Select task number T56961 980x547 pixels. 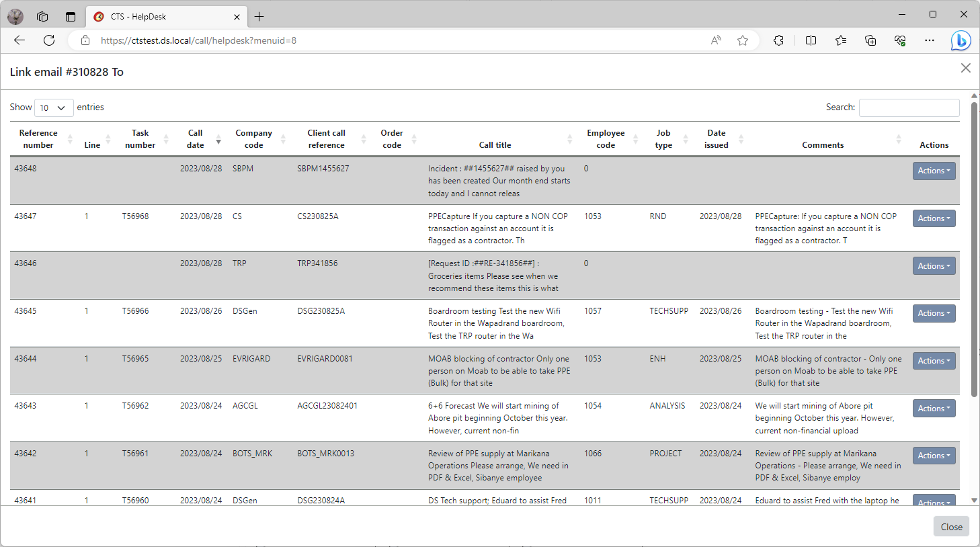pyautogui.click(x=135, y=454)
